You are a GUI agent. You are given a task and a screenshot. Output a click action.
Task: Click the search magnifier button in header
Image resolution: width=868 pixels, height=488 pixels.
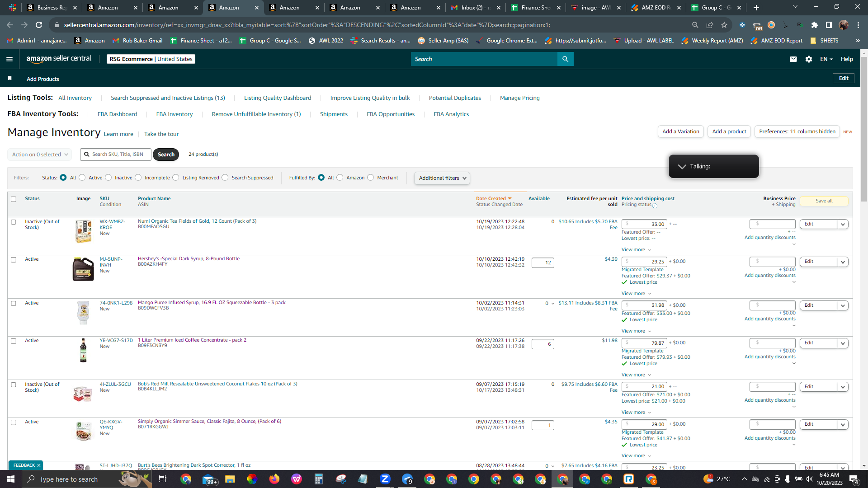pyautogui.click(x=565, y=59)
